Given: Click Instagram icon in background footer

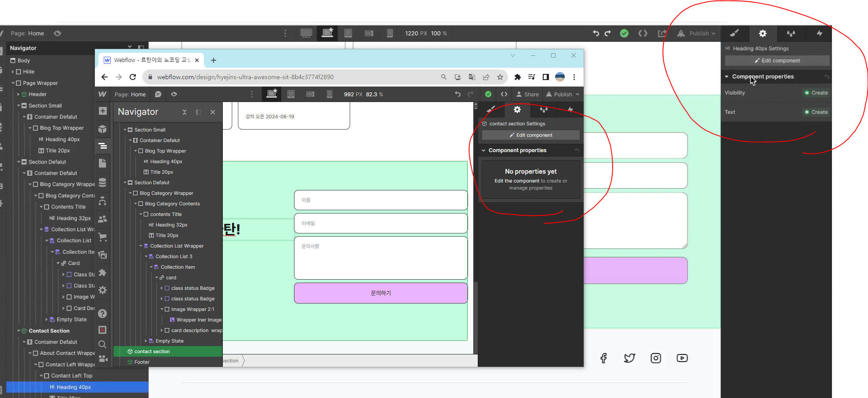Looking at the screenshot, I should 656,358.
